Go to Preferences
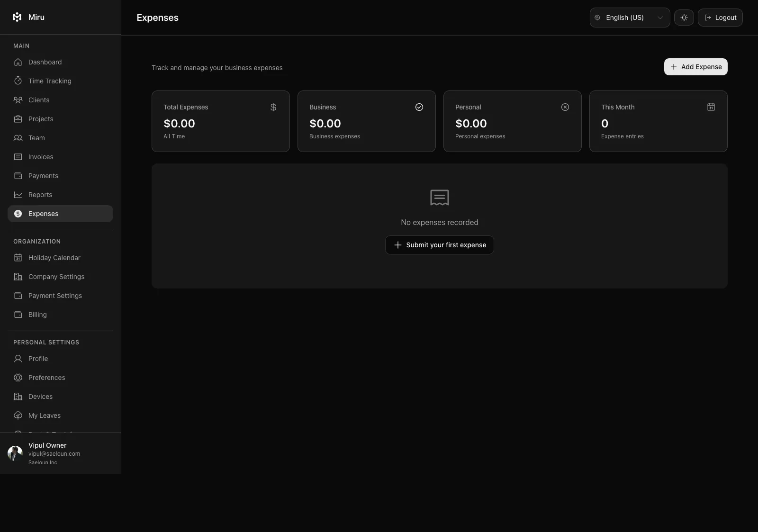The height and width of the screenshot is (532, 758). [60, 378]
